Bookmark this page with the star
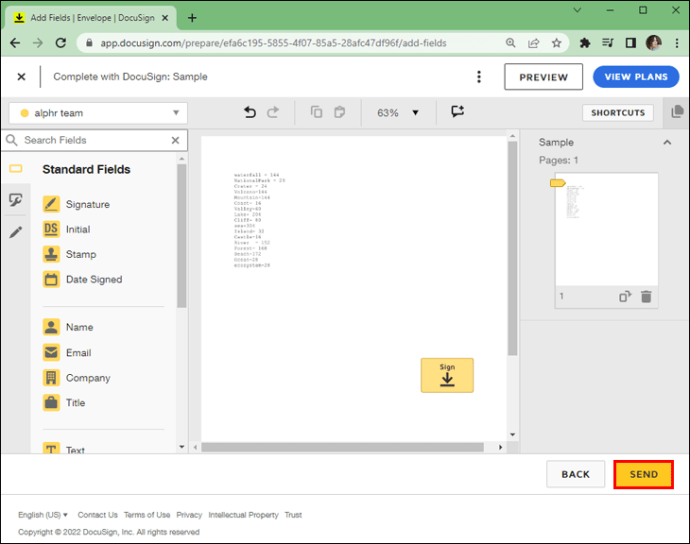 (x=557, y=43)
